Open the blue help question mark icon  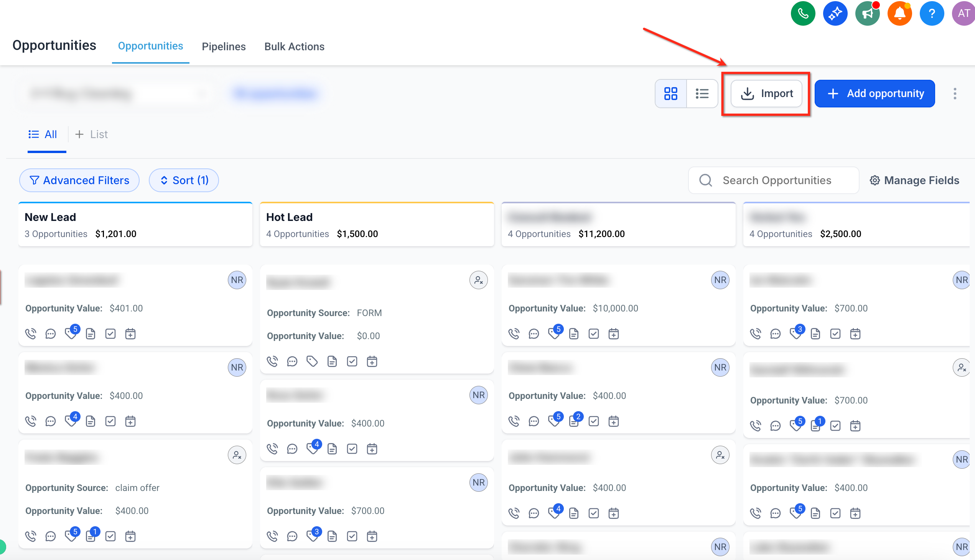(932, 13)
